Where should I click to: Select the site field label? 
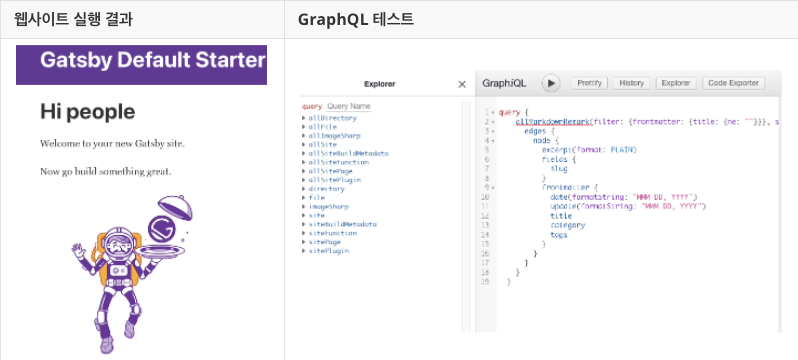click(x=316, y=215)
